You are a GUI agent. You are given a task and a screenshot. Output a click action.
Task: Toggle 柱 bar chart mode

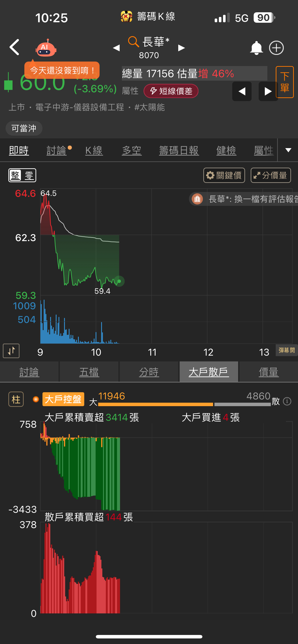tap(16, 399)
